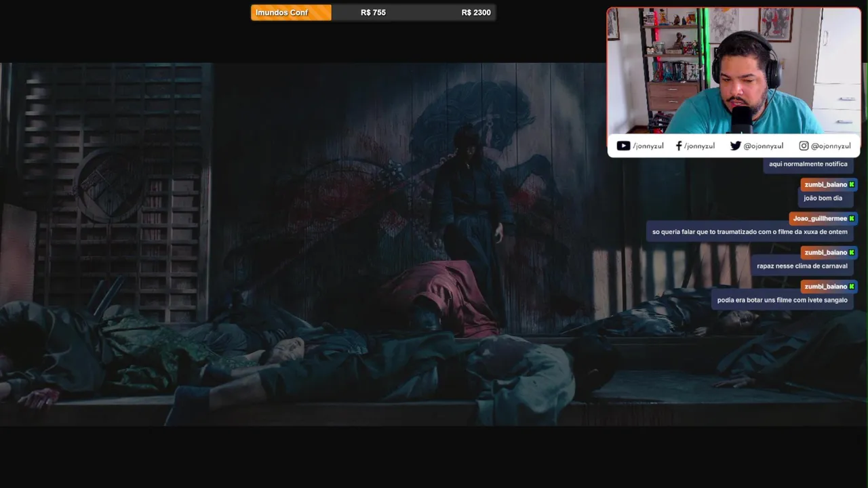Click zumbi_baiano name above 'podia era botar'
868x488 pixels.
pos(826,286)
